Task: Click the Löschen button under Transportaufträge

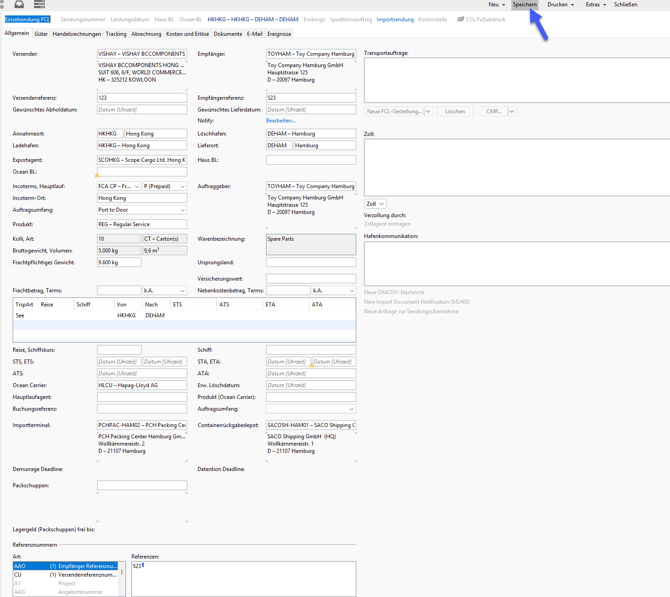Action: pyautogui.click(x=455, y=111)
